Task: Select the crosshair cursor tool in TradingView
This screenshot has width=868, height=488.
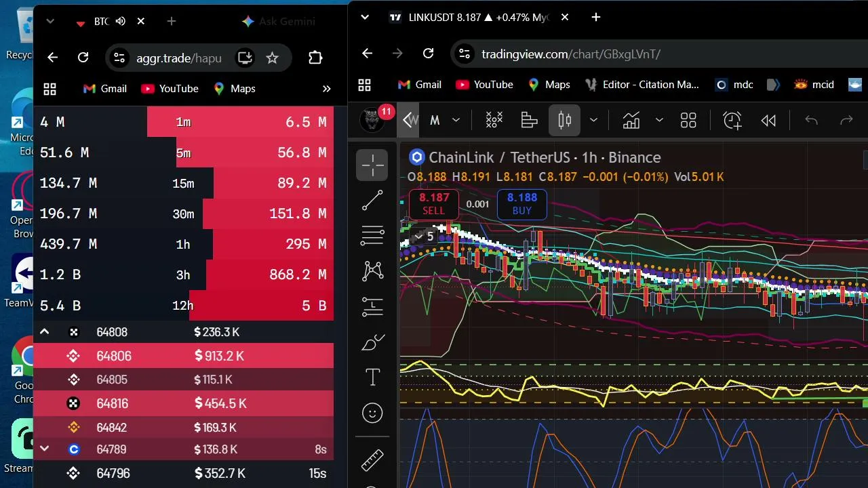Action: pos(372,165)
